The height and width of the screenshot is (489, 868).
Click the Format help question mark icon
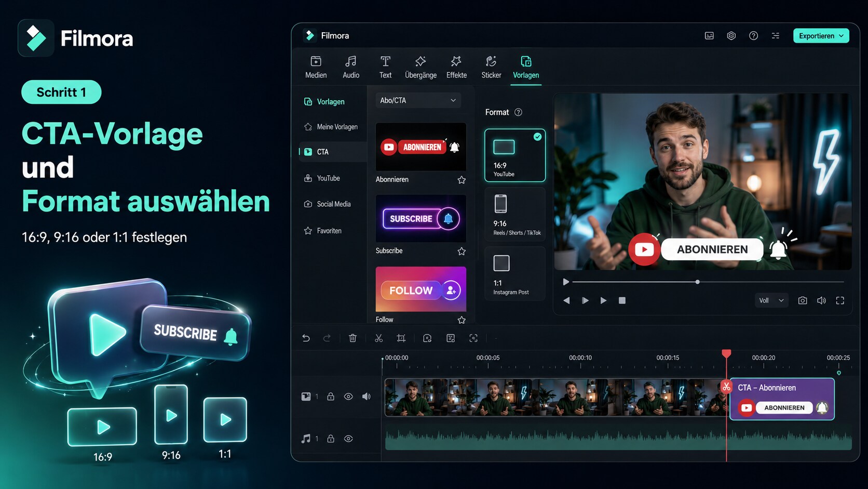518,112
